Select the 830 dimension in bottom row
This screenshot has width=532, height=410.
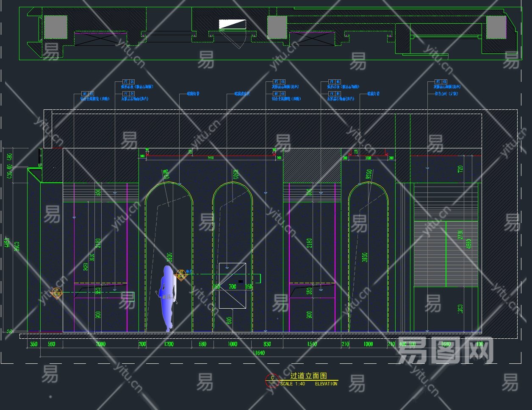coord(267,344)
